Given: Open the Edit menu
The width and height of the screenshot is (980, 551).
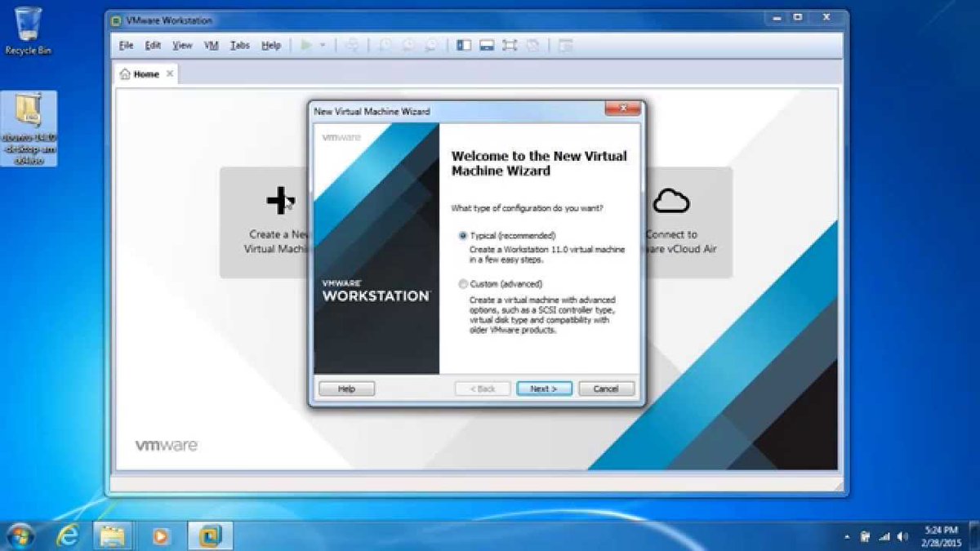Looking at the screenshot, I should pos(153,46).
